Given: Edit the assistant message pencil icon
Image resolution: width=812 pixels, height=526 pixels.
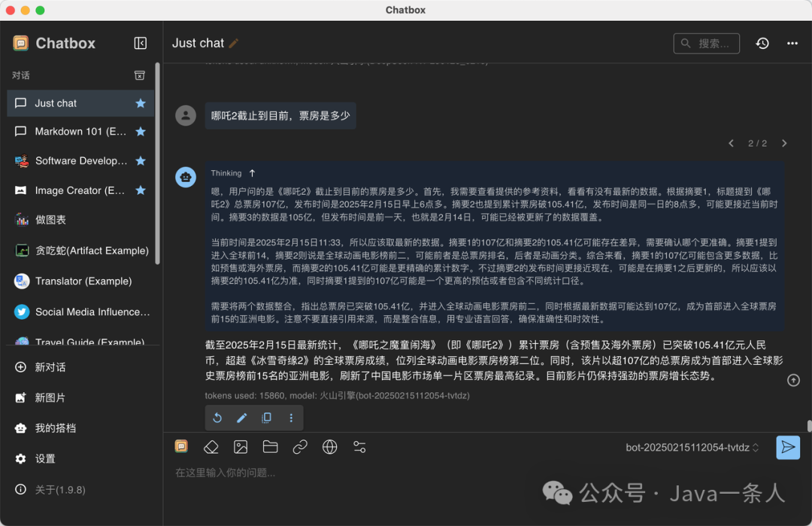Looking at the screenshot, I should (242, 418).
